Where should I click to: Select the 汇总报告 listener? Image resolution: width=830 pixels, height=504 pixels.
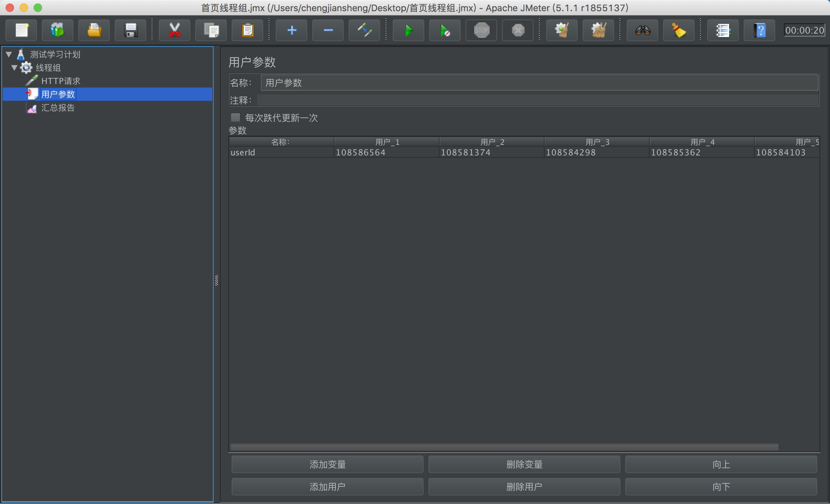(58, 107)
